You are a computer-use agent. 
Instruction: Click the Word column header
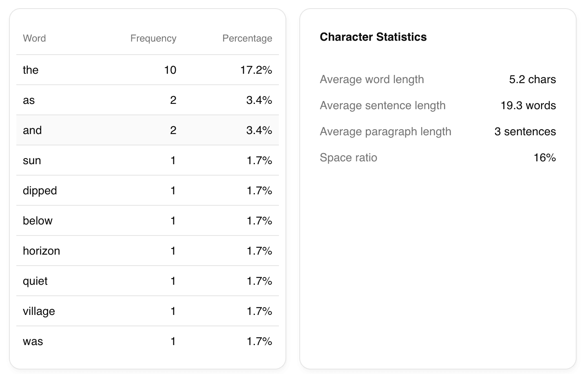34,38
